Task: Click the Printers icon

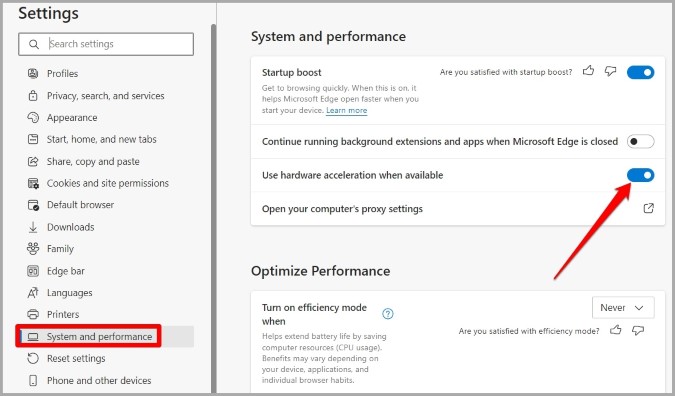Action: click(33, 314)
